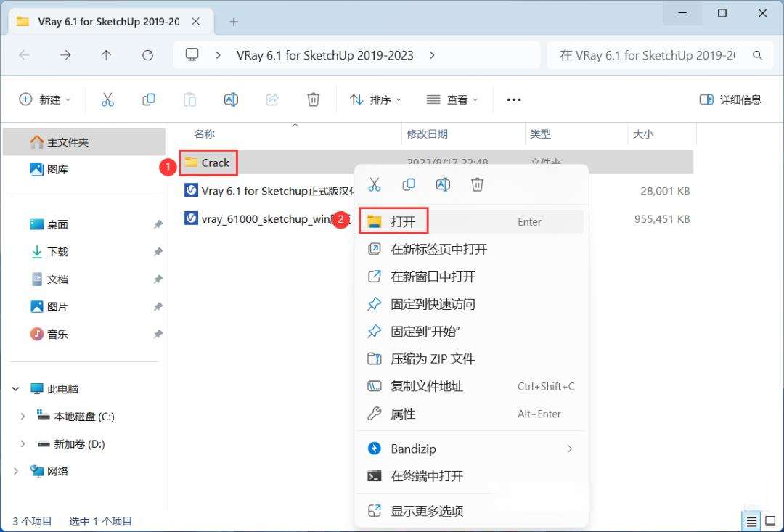Screen dimensions: 784x532
Task: Choose 在新标签页中打开
Action: (471, 249)
